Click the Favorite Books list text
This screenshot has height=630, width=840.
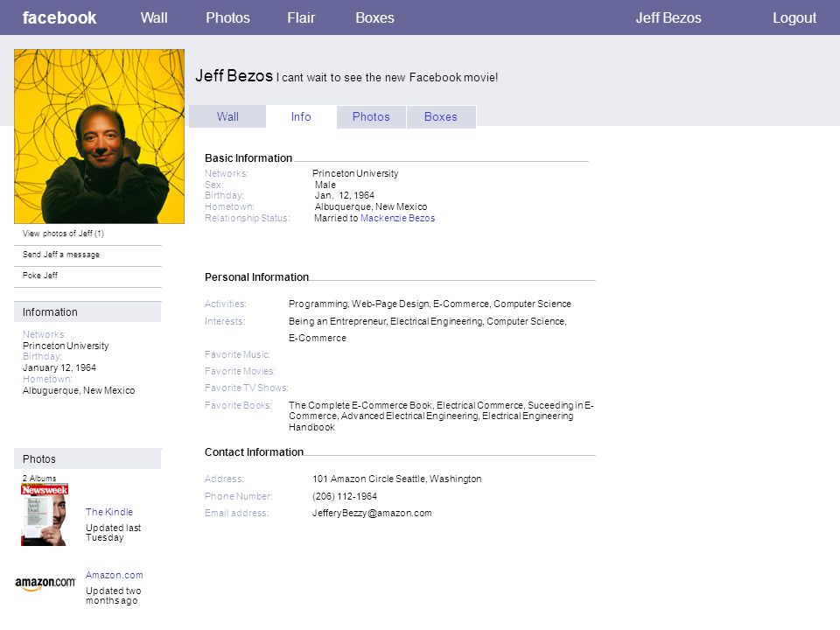coord(441,416)
